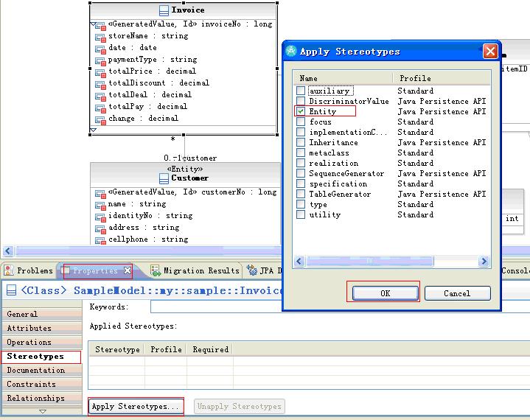Click the Stereotype column header in table
The width and height of the screenshot is (530, 420).
pyautogui.click(x=117, y=349)
